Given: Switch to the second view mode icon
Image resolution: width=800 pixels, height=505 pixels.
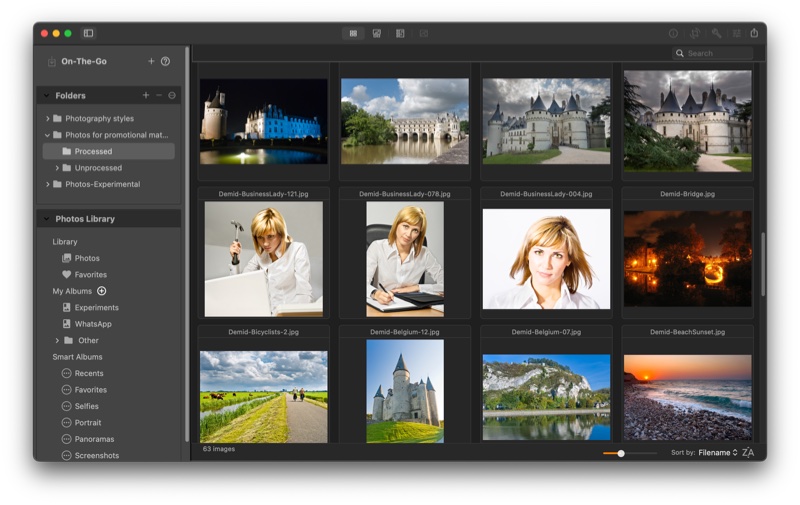Looking at the screenshot, I should pyautogui.click(x=377, y=33).
